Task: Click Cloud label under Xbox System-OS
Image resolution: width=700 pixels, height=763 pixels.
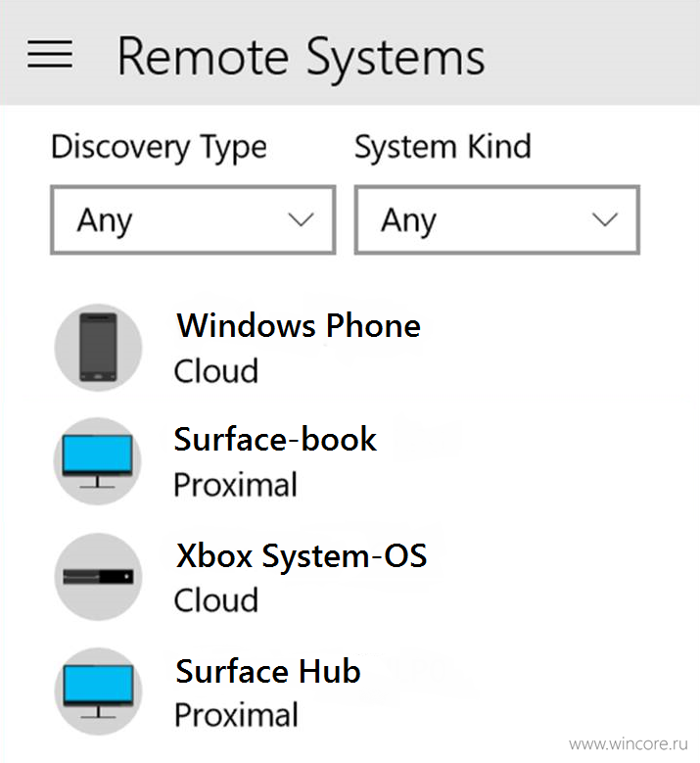Action: [216, 600]
